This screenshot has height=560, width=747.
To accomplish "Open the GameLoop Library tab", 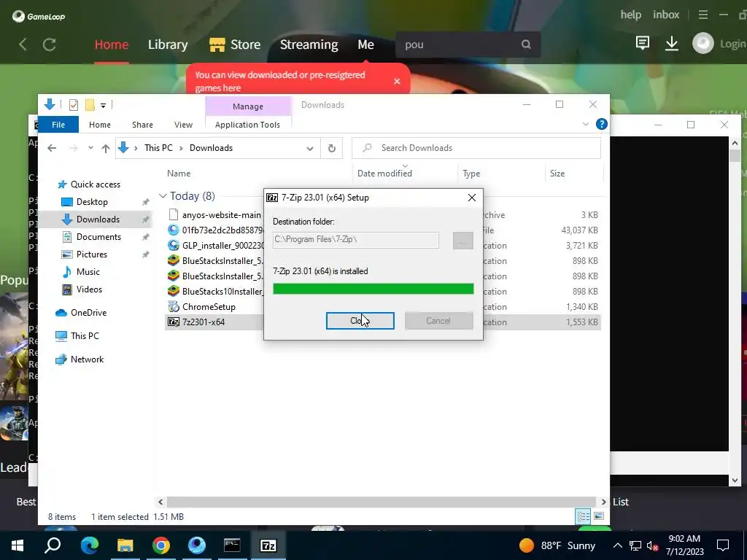I will coord(168,44).
